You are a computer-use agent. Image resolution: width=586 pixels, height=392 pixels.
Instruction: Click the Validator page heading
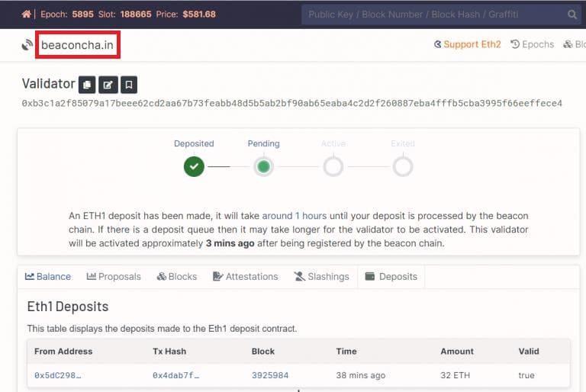click(x=49, y=84)
